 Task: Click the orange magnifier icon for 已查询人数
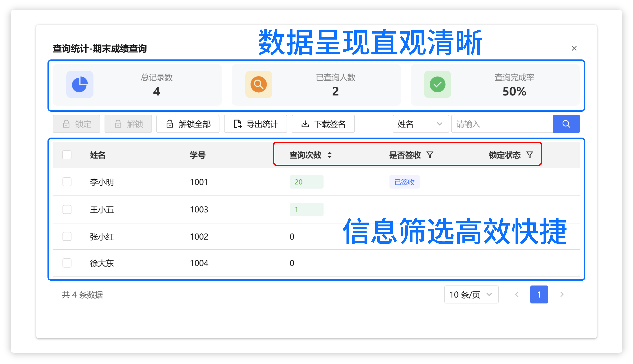[258, 84]
